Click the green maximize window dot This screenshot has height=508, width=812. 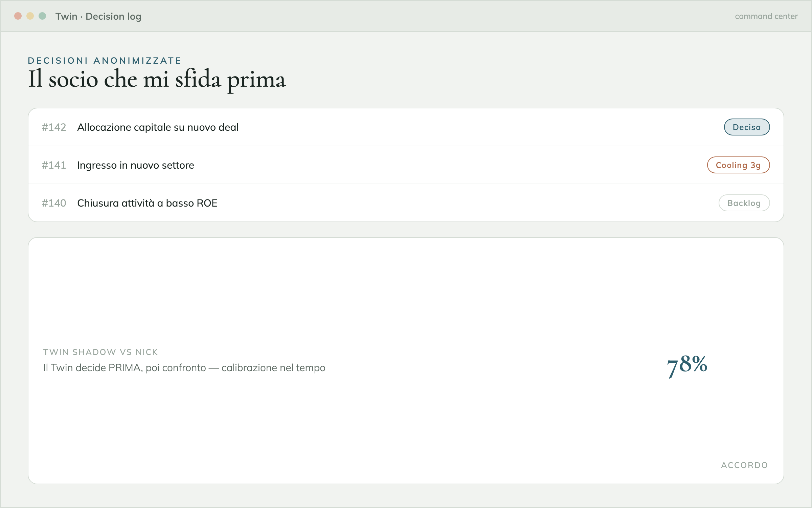[x=42, y=16]
